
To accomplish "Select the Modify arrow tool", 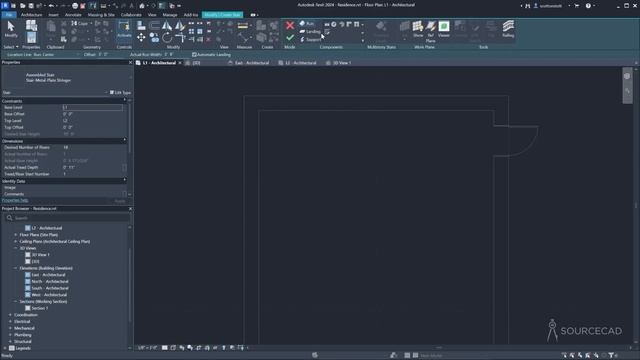I will [x=11, y=29].
